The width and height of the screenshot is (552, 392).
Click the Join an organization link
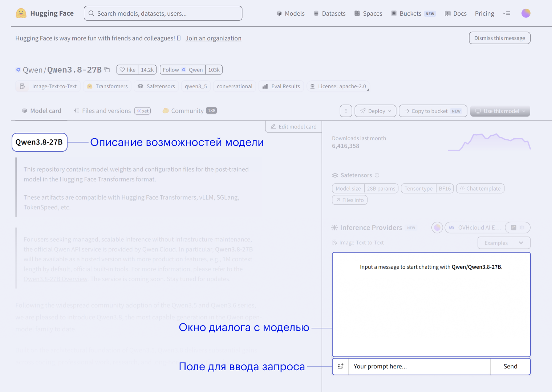coord(214,38)
